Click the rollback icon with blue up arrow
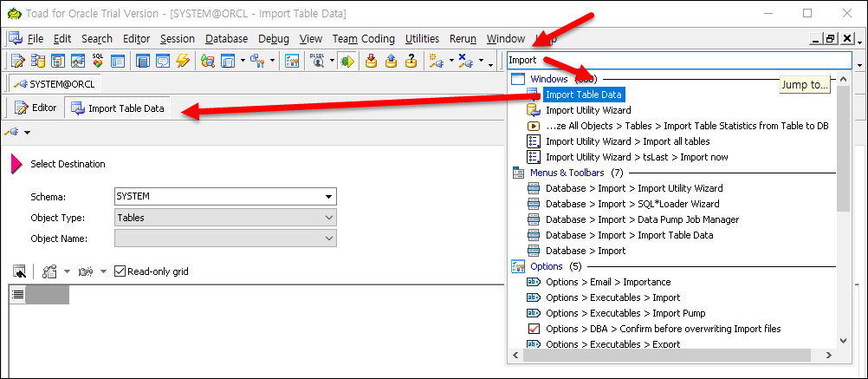This screenshot has width=868, height=379. (x=391, y=61)
